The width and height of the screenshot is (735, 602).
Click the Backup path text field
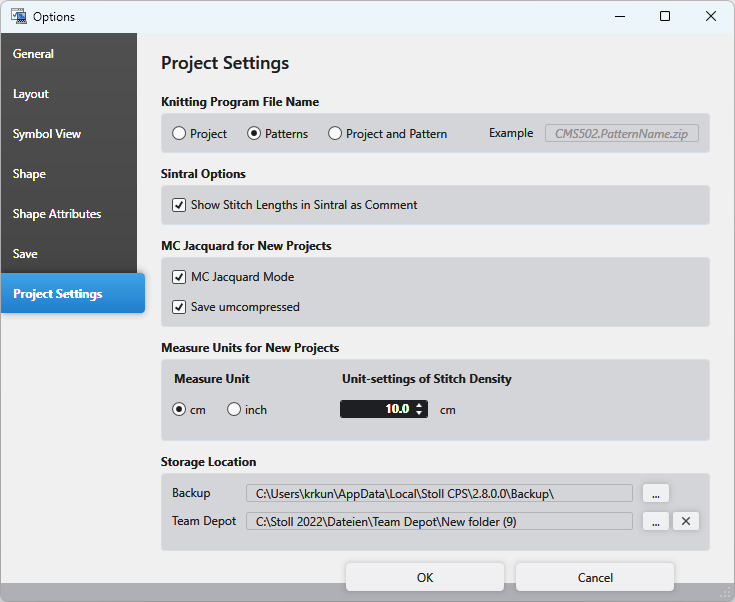click(439, 493)
